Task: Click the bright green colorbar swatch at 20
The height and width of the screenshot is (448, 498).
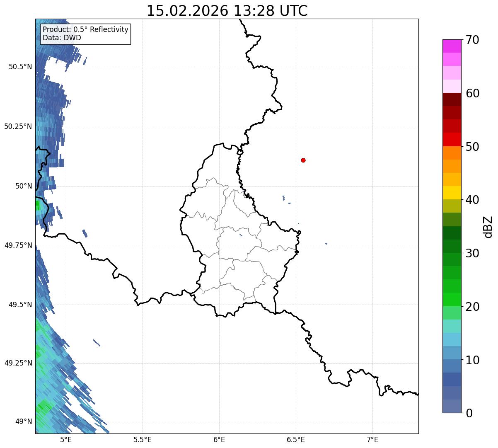Action: coord(452,300)
